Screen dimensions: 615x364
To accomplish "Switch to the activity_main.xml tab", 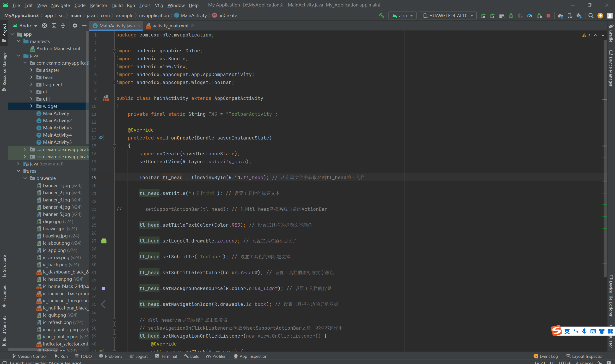I will coord(170,25).
